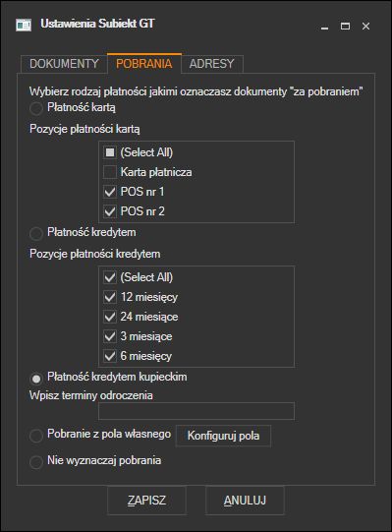Close the Ustawienia Subiekt GT dialog
This screenshot has width=392, height=532.
click(365, 27)
